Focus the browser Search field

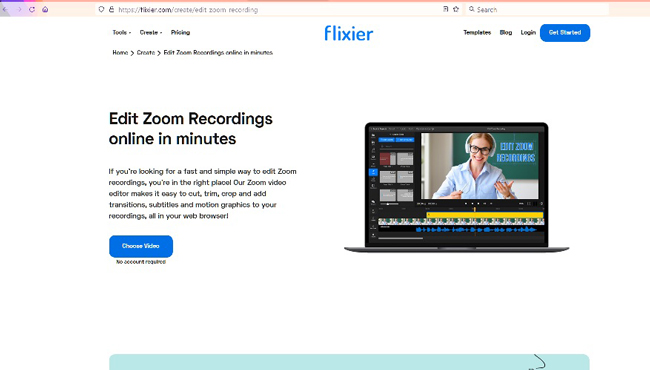537,9
